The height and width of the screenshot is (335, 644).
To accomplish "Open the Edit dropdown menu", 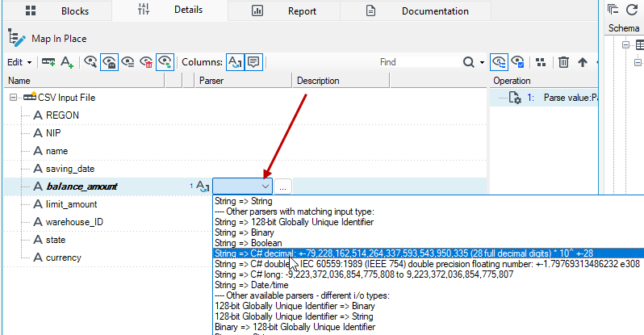I will (x=19, y=62).
